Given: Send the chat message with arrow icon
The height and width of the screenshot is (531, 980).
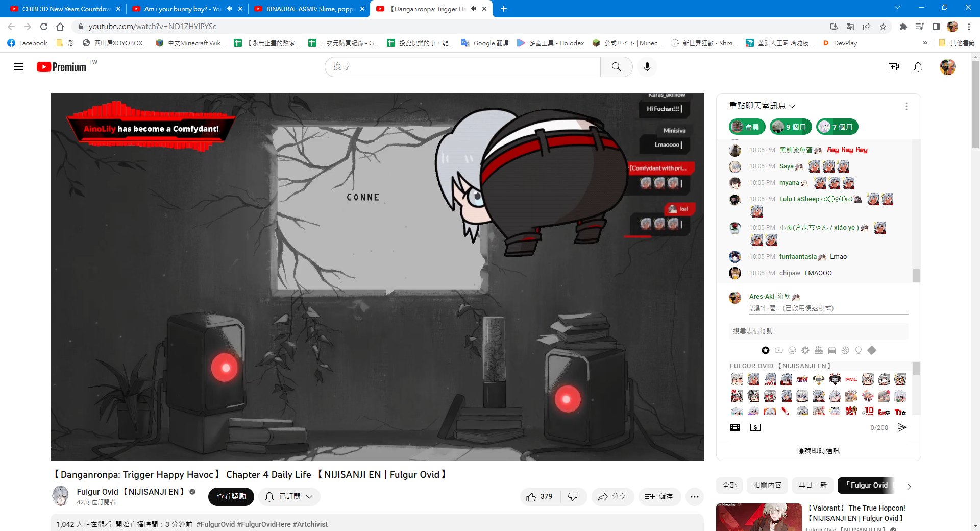Looking at the screenshot, I should tap(902, 427).
